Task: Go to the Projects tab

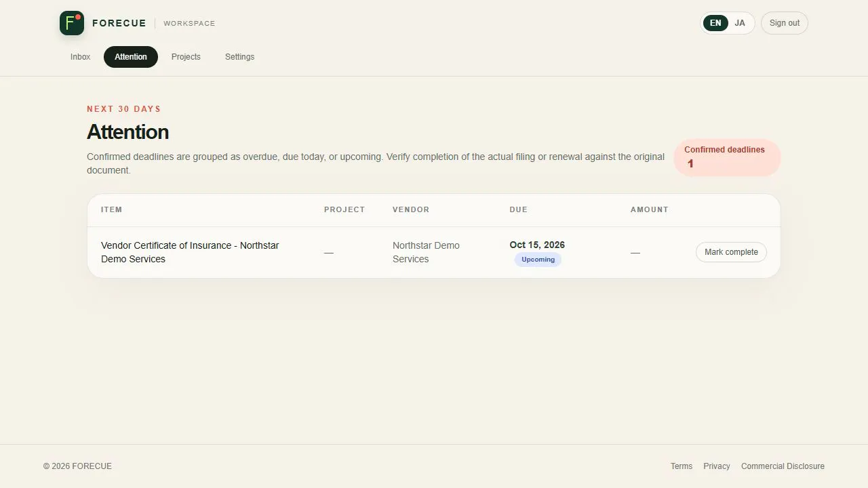Action: [186, 57]
